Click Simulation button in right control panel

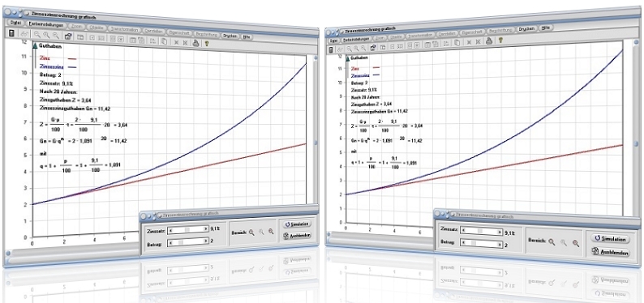[x=609, y=239]
